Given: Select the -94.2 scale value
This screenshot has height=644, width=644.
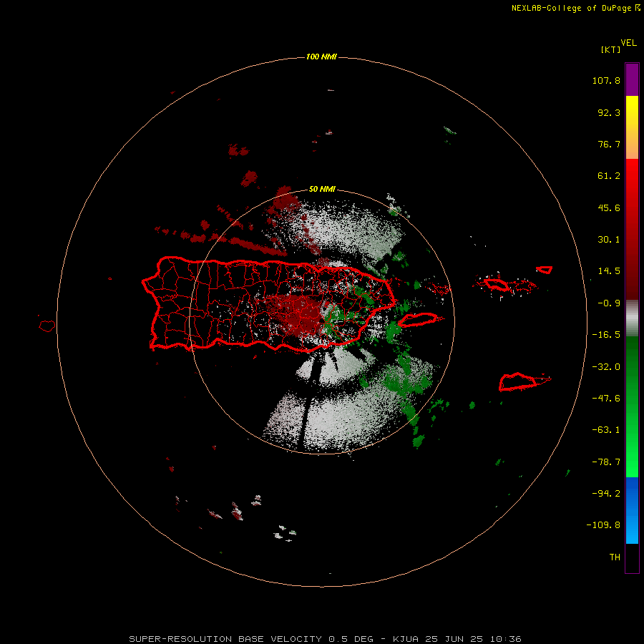Looking at the screenshot, I should click(x=606, y=494).
